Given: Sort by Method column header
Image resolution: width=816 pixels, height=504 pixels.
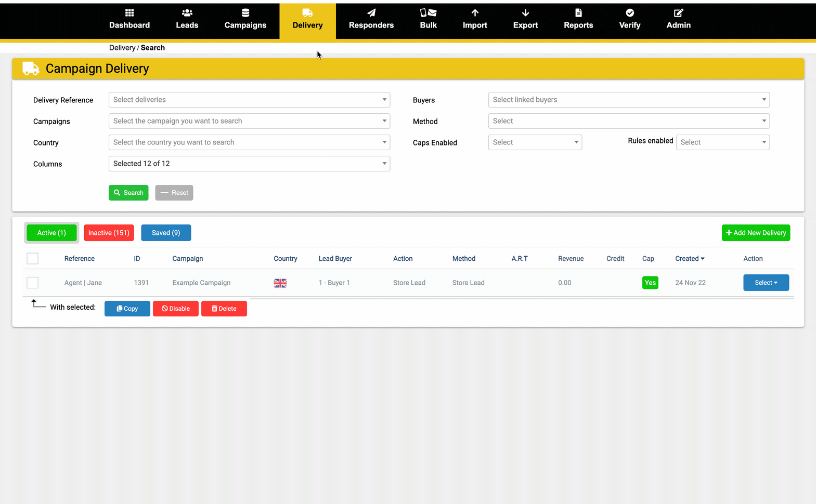Looking at the screenshot, I should (464, 259).
